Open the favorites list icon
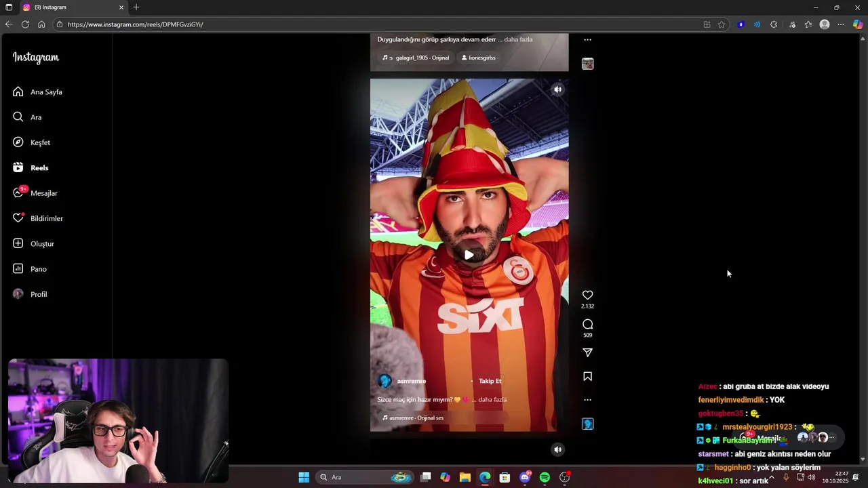The width and height of the screenshot is (868, 488). click(808, 24)
